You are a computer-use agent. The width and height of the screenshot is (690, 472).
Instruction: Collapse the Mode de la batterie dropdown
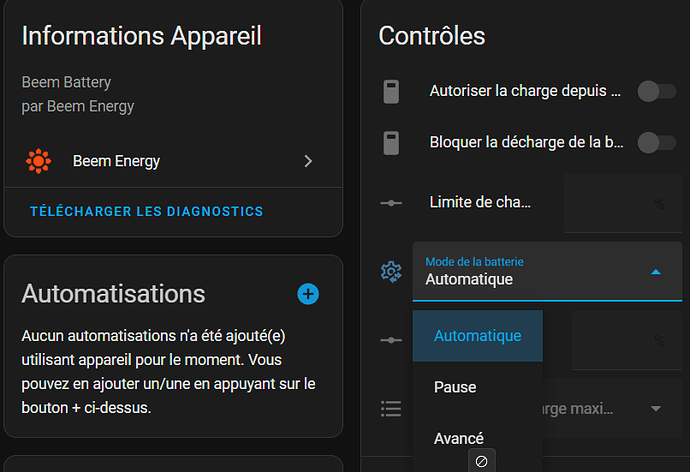656,272
